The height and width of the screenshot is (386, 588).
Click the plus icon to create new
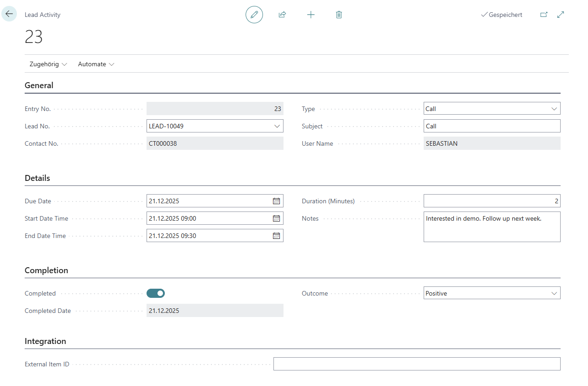311,15
